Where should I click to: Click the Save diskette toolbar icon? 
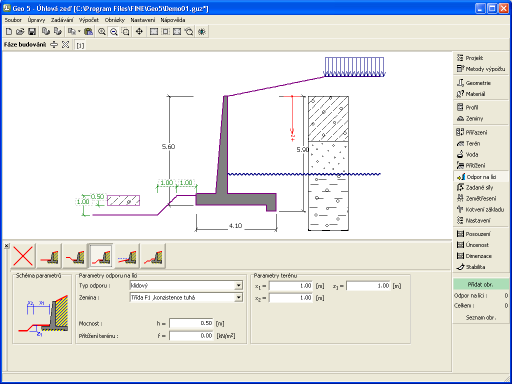coord(32,32)
